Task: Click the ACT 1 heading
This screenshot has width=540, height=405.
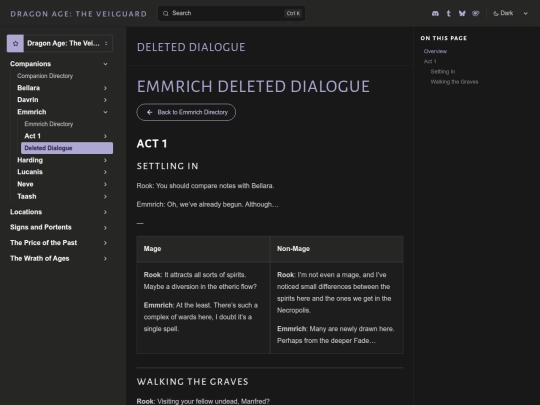Action: 152,144
